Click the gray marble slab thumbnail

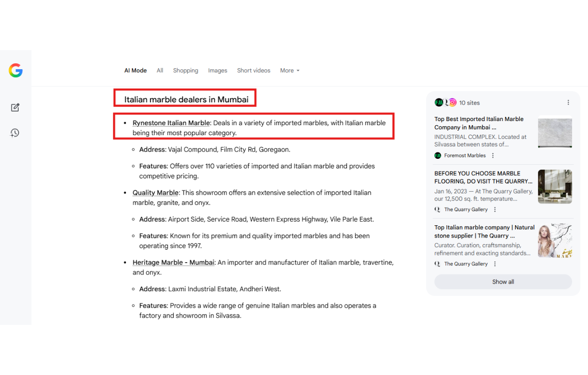(555, 132)
